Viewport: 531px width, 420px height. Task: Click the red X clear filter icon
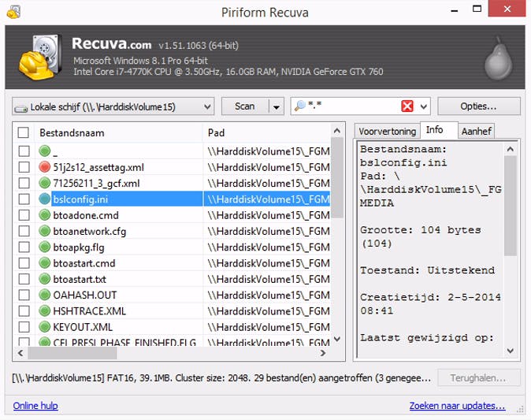407,106
